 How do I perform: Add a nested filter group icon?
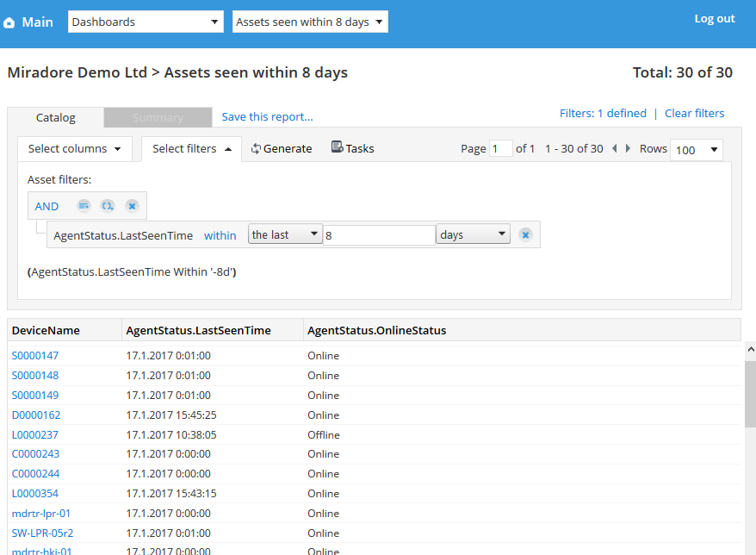[x=107, y=206]
